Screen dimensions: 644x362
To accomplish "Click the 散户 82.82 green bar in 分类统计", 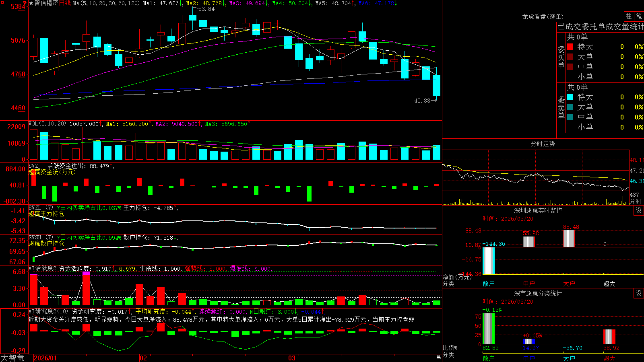I will tap(489, 329).
